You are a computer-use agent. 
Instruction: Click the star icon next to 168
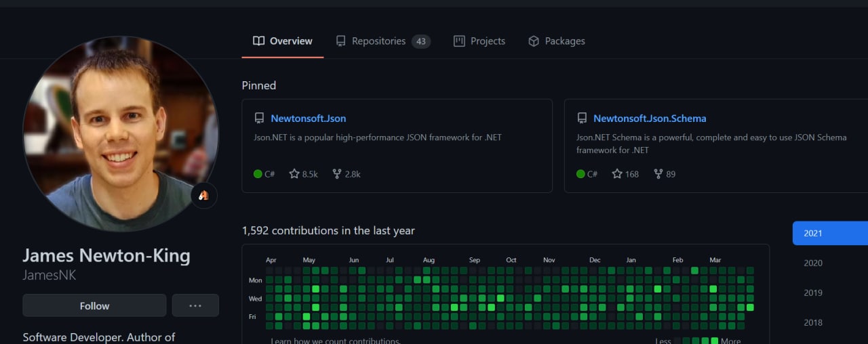pos(617,174)
